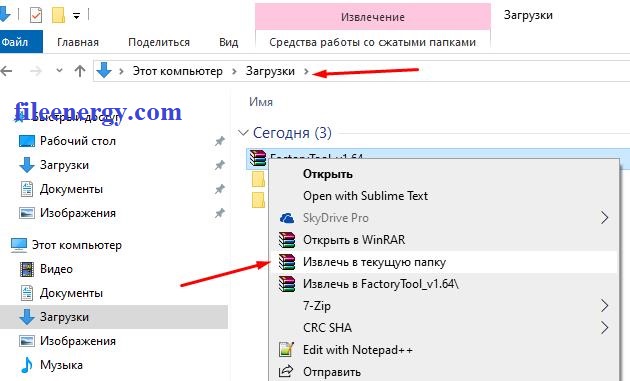
Task: Open the quick access toolbar customize dropdown
Action: pos(76,16)
